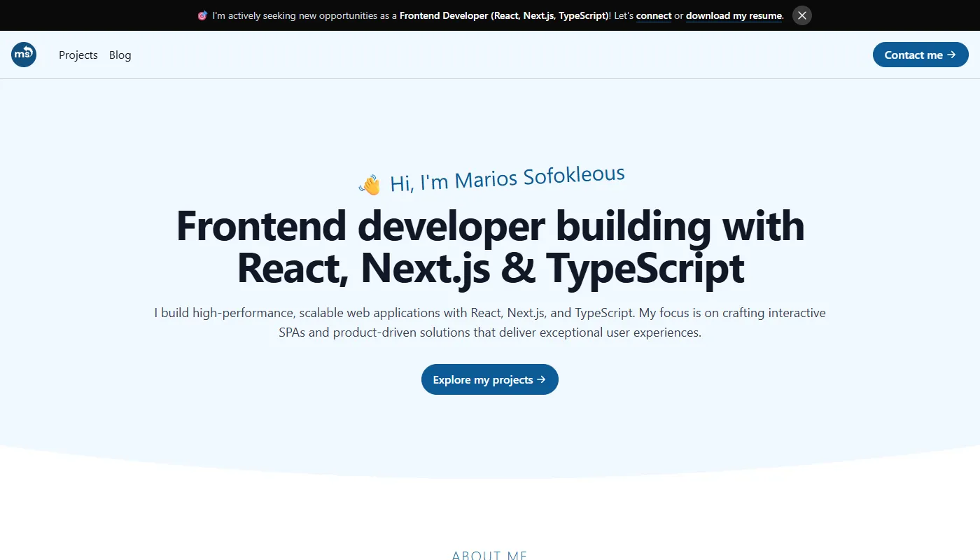Screen dimensions: 980x560
Task: Click the paragraph beginning "I build high-performance, scalable"
Action: point(490,323)
